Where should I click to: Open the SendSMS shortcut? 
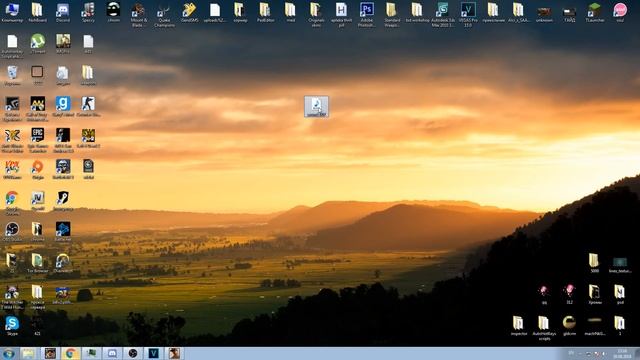pos(189,12)
